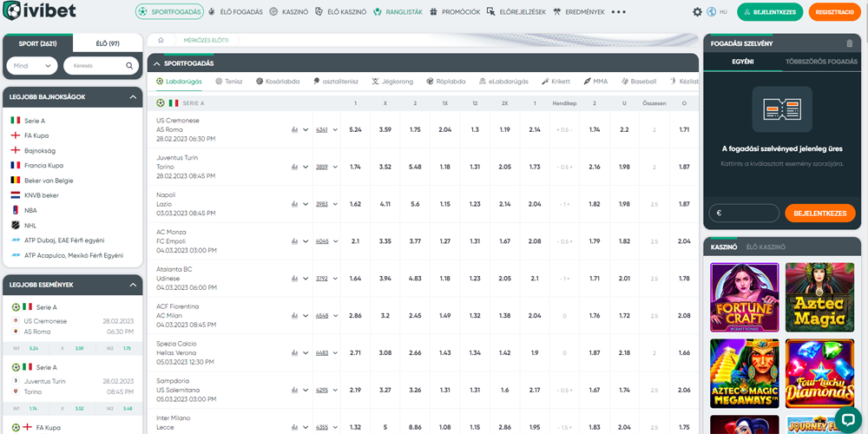Click the Regisztracio button
This screenshot has width=868, height=434.
pos(834,12)
